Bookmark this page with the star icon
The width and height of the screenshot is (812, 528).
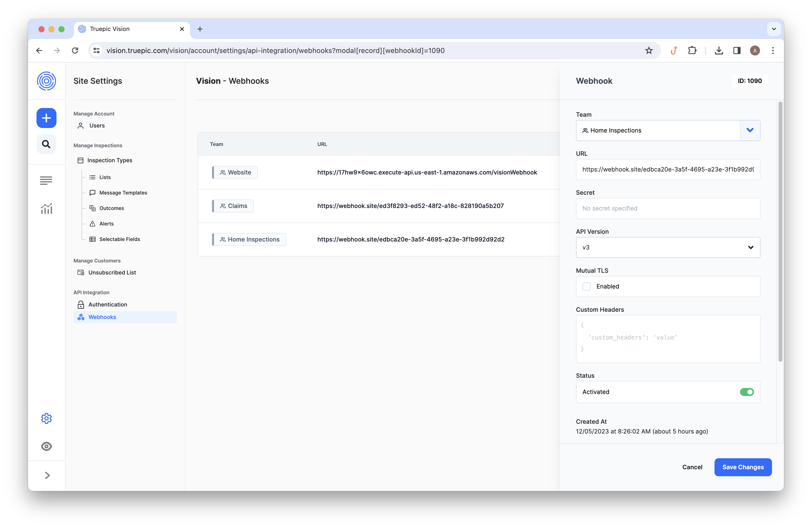point(648,50)
